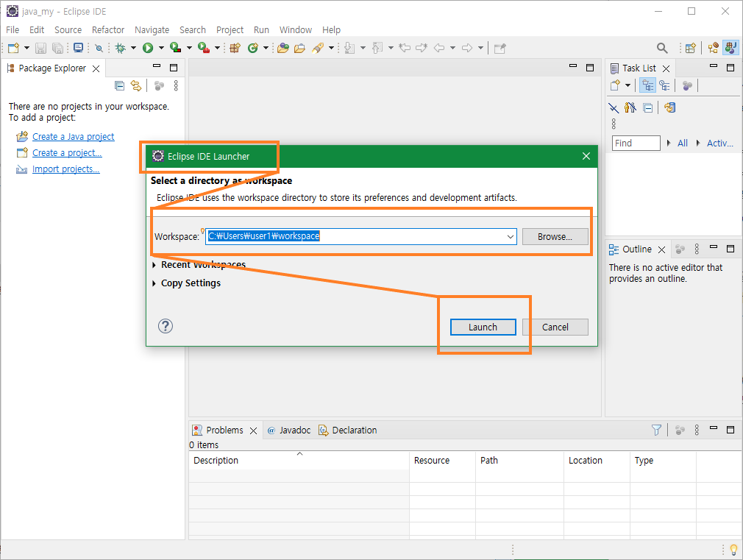743x560 pixels.
Task: Switch to the Declaration tab
Action: (x=348, y=430)
